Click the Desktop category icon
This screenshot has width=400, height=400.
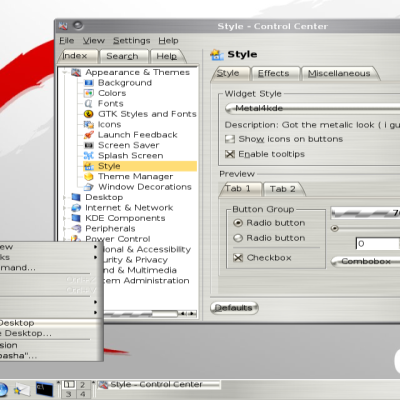tap(76, 197)
